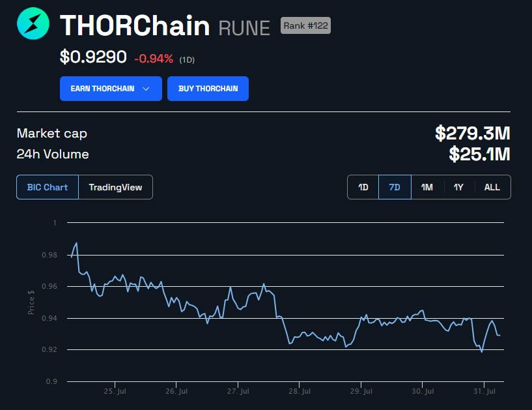Click the Earn THORChain button
532x410 pixels.
(x=111, y=89)
